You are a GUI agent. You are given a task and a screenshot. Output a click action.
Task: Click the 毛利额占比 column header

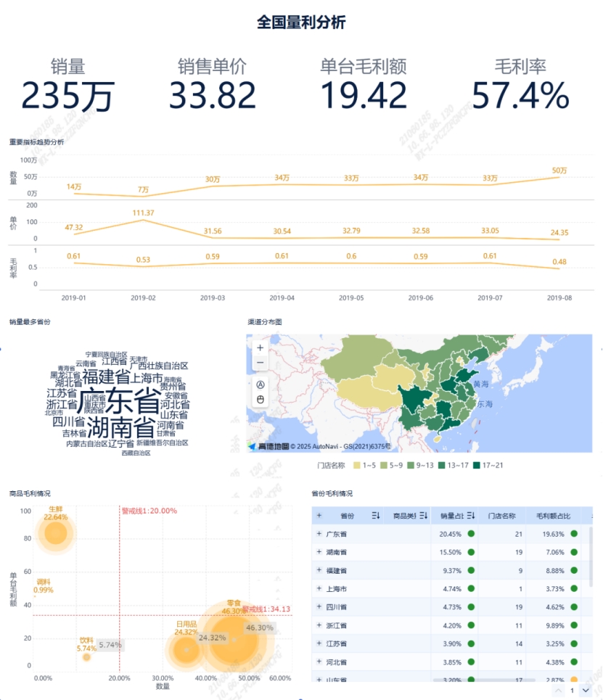[x=554, y=516]
